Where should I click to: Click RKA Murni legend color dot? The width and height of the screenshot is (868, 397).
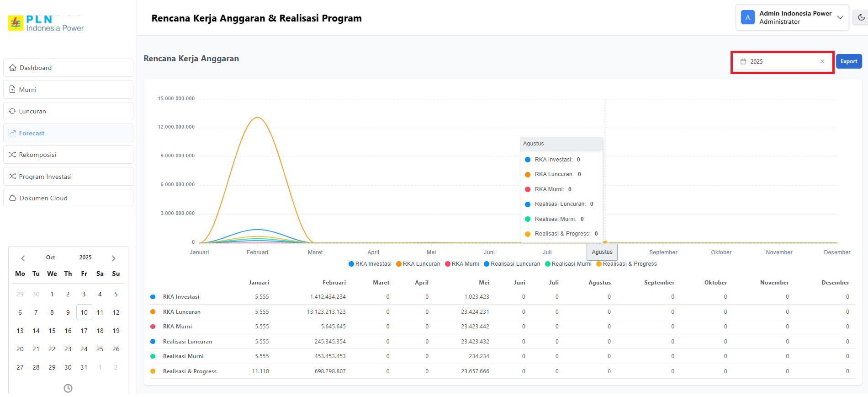(448, 264)
